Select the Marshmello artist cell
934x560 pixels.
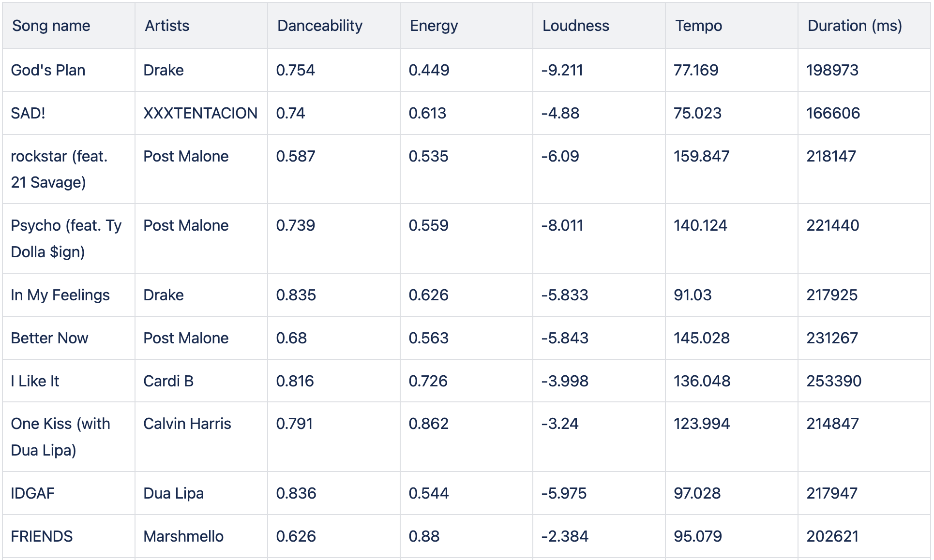click(183, 536)
